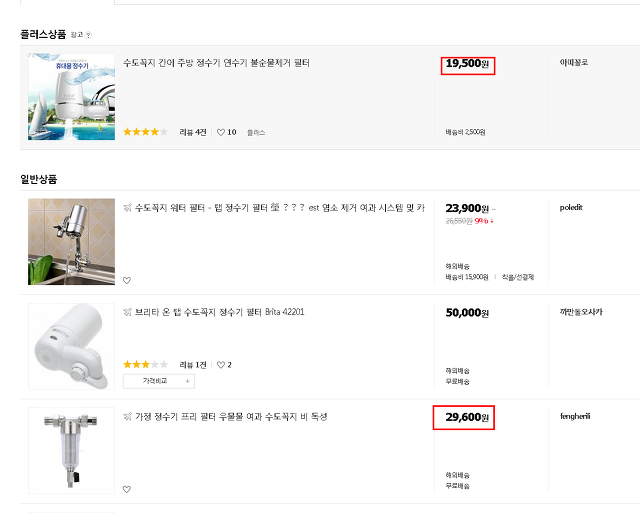This screenshot has height=514, width=640.
Task: Open the portable water purifier product thumbnail
Action: tap(71, 97)
